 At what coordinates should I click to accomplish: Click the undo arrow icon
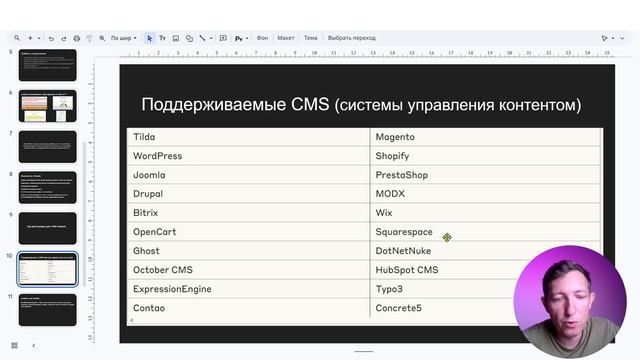[x=51, y=38]
